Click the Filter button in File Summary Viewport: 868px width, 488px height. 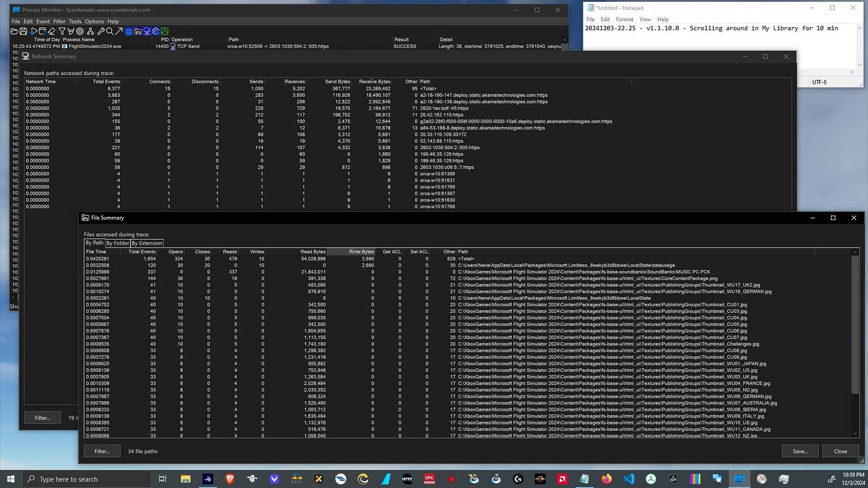click(x=101, y=451)
